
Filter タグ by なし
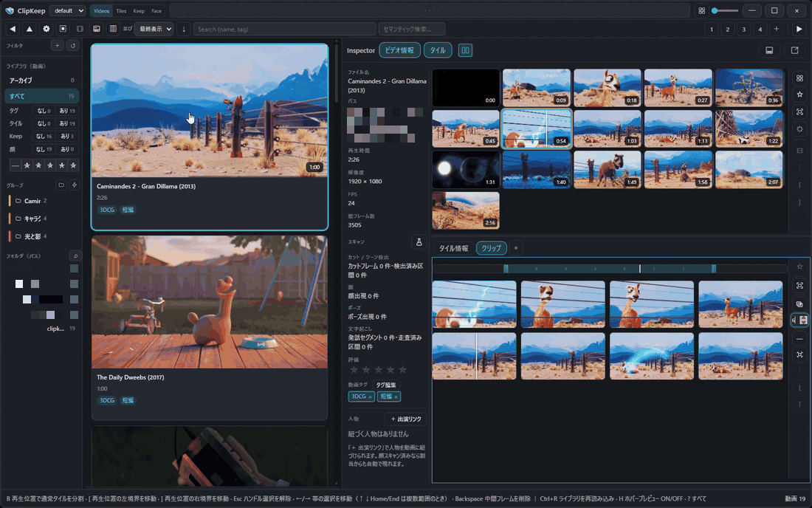pyautogui.click(x=44, y=111)
